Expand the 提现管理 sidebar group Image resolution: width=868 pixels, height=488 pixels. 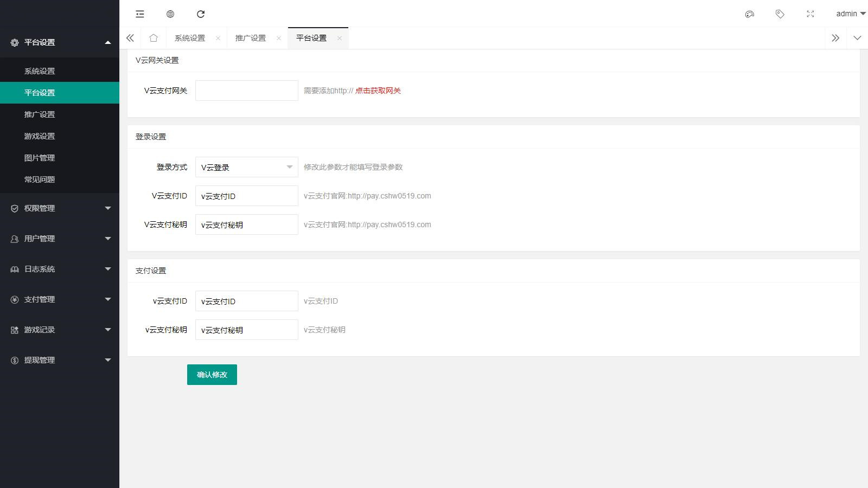click(x=60, y=360)
